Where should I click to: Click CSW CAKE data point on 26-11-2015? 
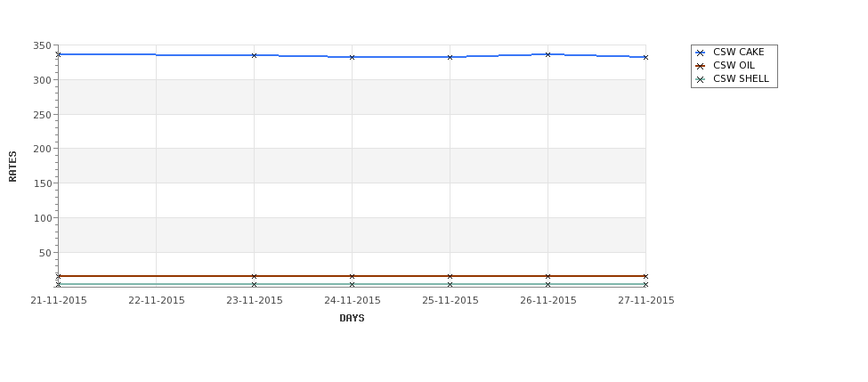point(548,54)
